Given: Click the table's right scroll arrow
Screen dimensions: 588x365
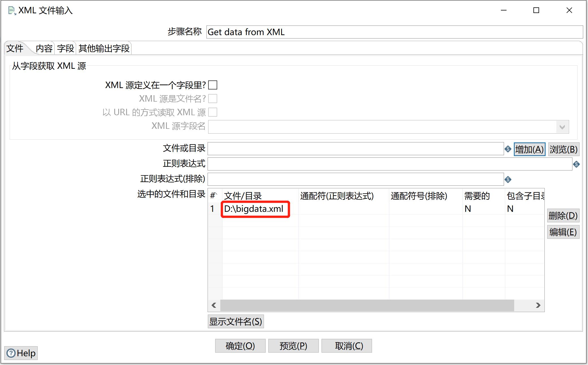Looking at the screenshot, I should pyautogui.click(x=538, y=305).
